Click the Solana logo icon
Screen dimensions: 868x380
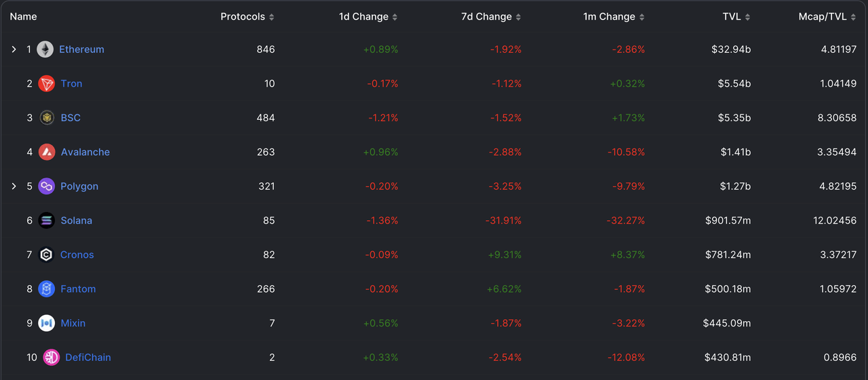[46, 221]
